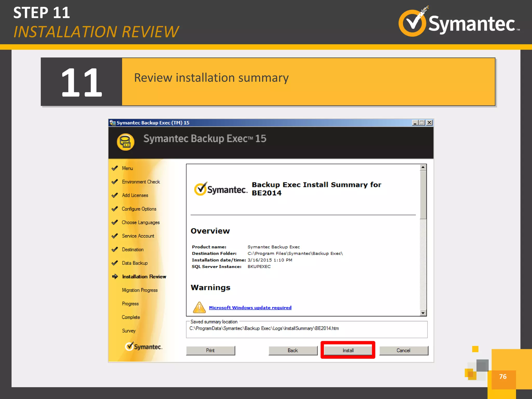Cancel the installation wizard
The height and width of the screenshot is (399, 532).
(x=403, y=350)
